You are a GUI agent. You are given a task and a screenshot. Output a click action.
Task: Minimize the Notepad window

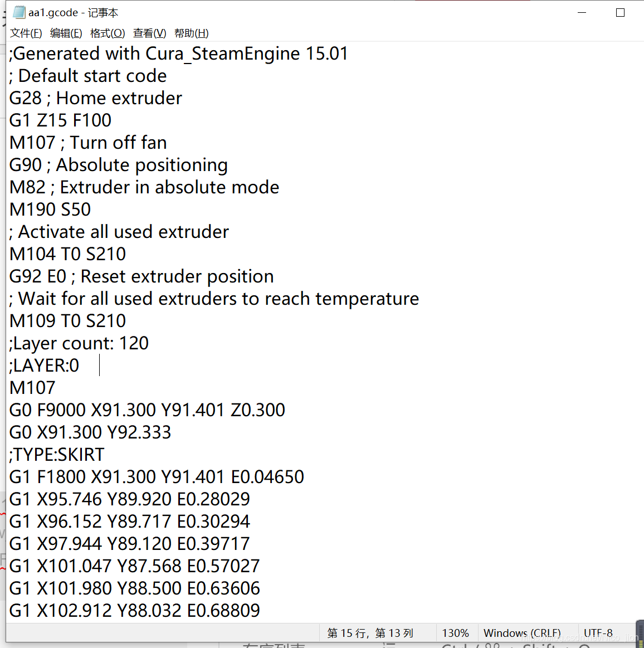[x=582, y=12]
